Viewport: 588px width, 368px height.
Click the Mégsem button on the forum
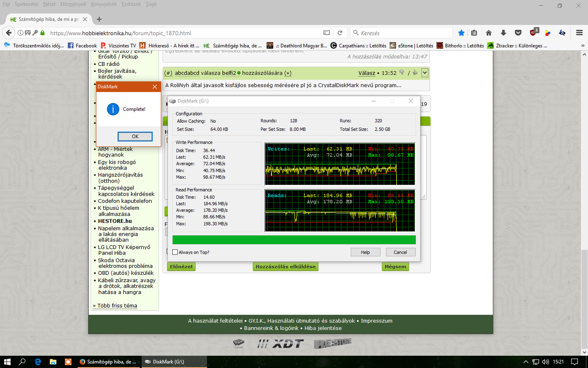[x=395, y=266]
